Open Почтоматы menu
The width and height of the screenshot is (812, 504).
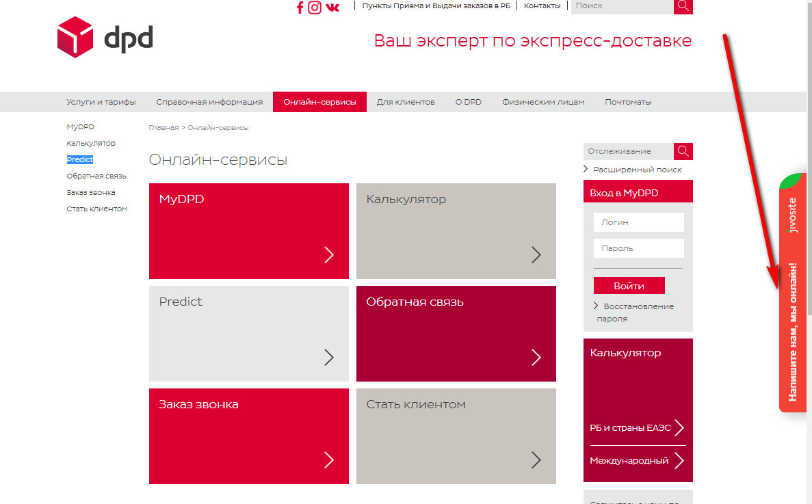pos(628,102)
